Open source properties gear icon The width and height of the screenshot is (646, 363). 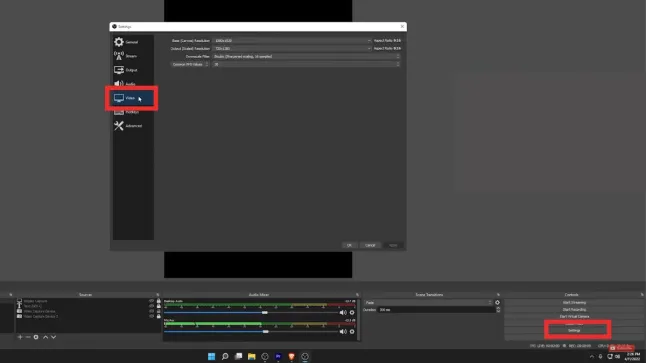click(x=36, y=337)
